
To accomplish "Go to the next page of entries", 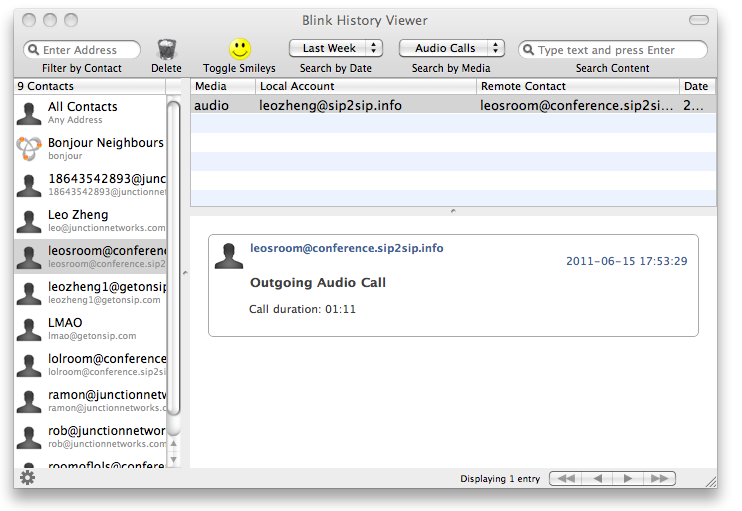I will [628, 479].
